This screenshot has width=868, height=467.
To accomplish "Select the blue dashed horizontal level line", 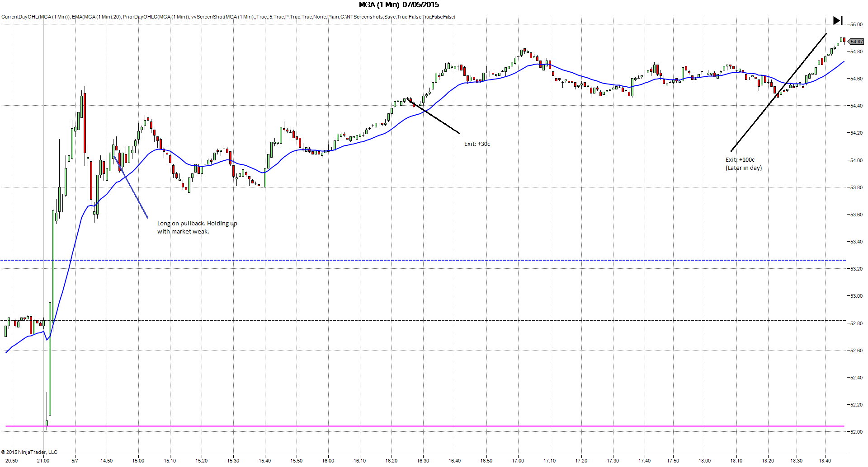I will (423, 260).
